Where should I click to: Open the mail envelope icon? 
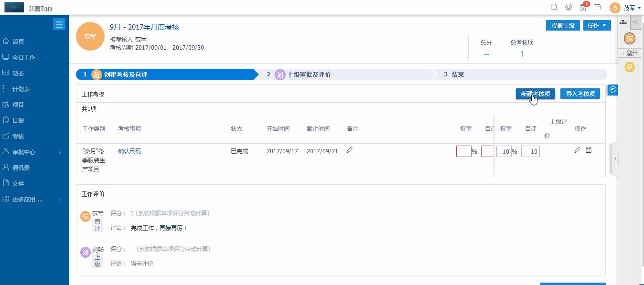coord(597,8)
